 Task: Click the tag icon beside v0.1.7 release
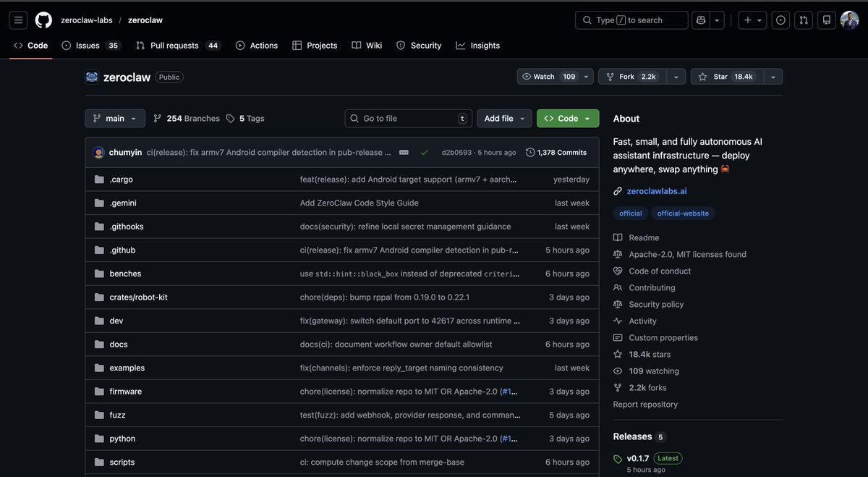618,459
